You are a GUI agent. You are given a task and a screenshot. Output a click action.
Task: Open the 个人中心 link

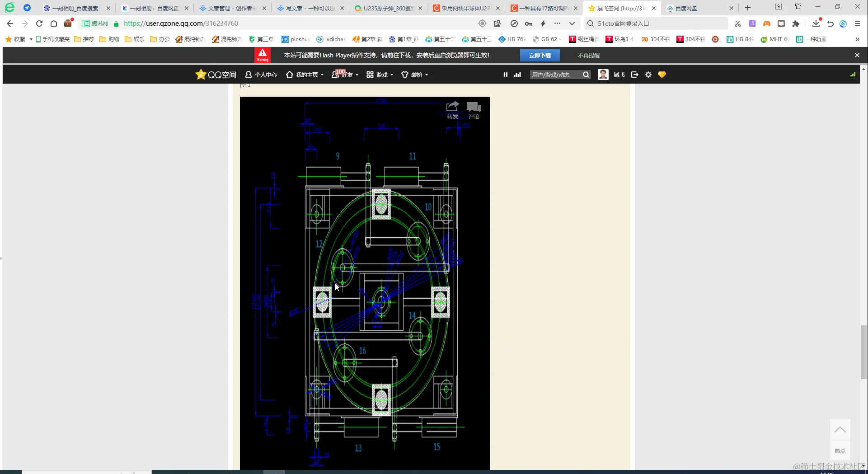[261, 75]
